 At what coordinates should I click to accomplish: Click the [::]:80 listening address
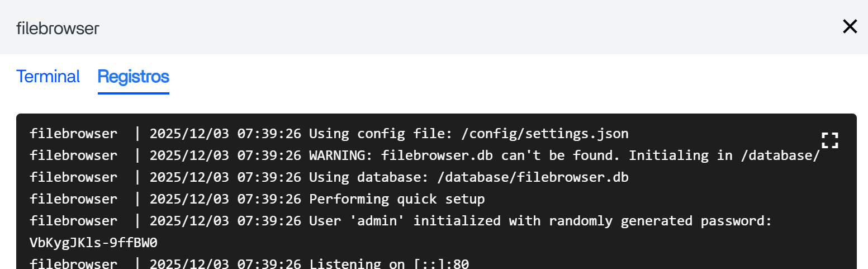(441, 263)
